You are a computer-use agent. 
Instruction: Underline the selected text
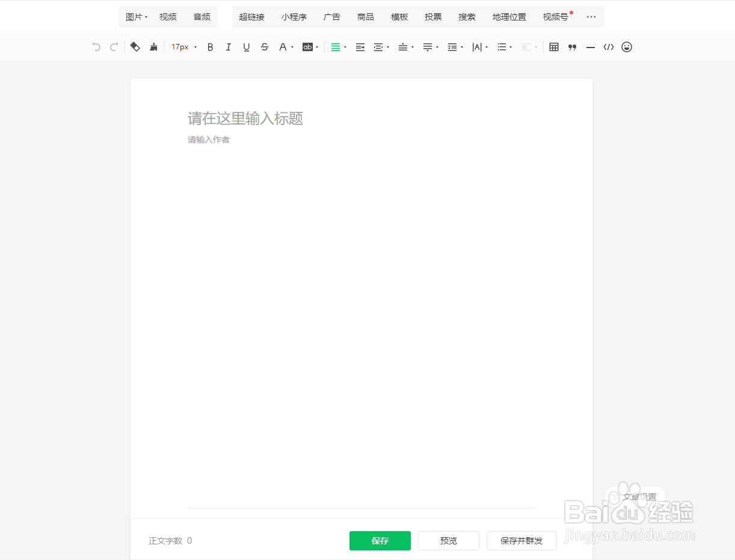246,46
